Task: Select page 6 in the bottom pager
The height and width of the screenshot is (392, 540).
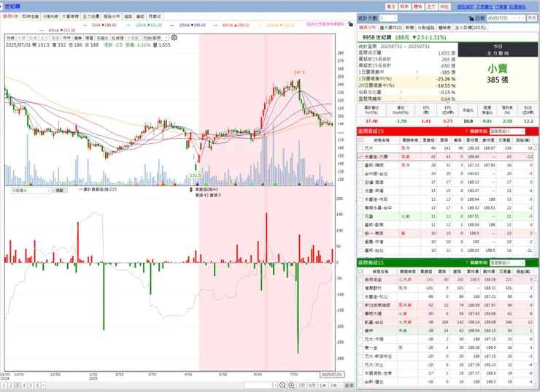Action: [x=37, y=385]
